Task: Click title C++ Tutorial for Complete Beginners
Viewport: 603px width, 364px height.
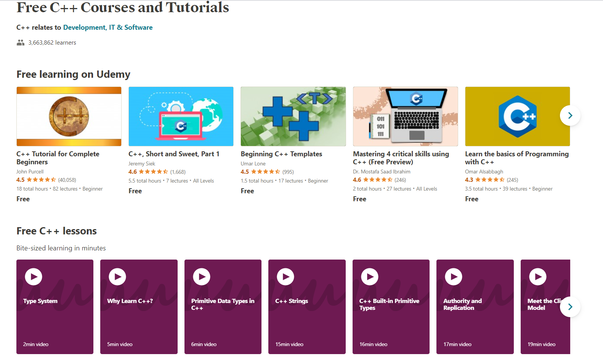Action: [58, 158]
